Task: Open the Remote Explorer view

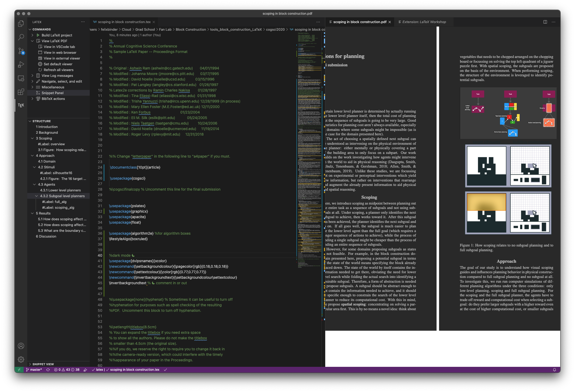Action: [21, 78]
